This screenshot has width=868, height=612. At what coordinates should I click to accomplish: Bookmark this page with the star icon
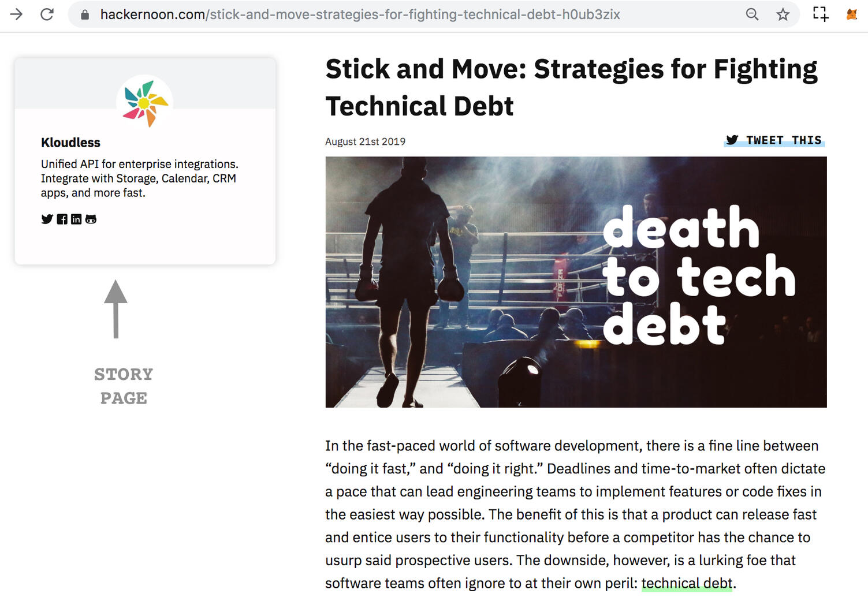coord(783,14)
